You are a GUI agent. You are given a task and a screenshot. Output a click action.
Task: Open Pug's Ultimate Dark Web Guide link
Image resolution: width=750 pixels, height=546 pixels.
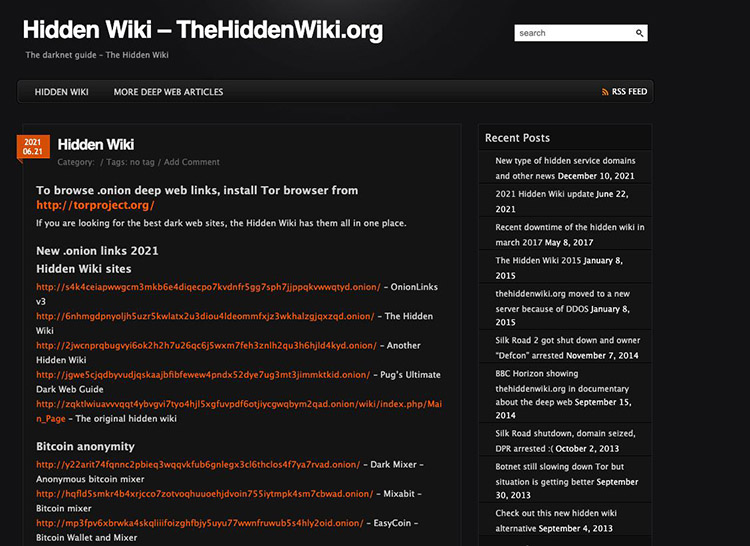pos(203,374)
